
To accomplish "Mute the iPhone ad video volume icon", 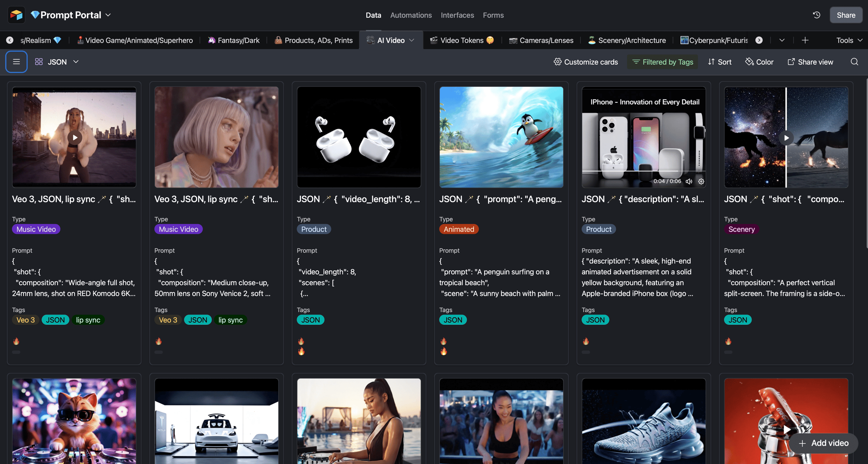I will click(x=689, y=181).
